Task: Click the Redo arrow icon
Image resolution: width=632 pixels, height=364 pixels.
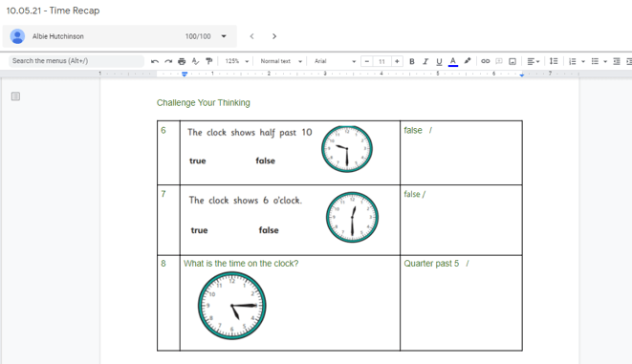Action: click(x=168, y=61)
